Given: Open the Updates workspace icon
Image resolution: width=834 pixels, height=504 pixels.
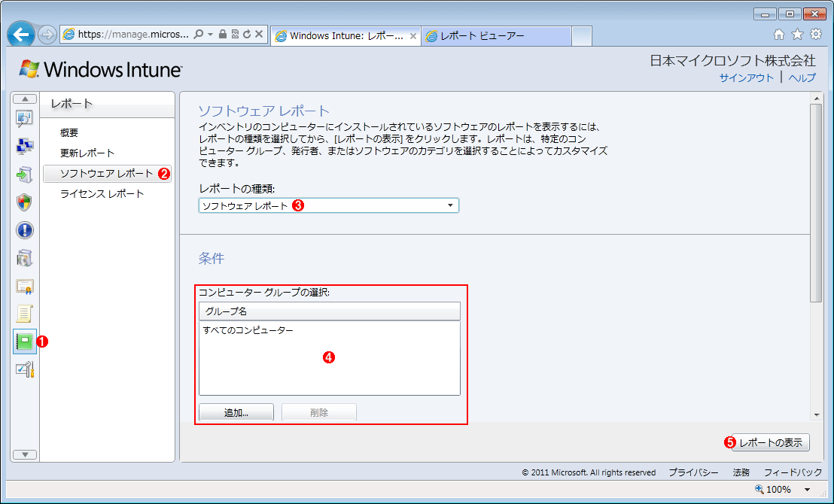Looking at the screenshot, I should [25, 175].
